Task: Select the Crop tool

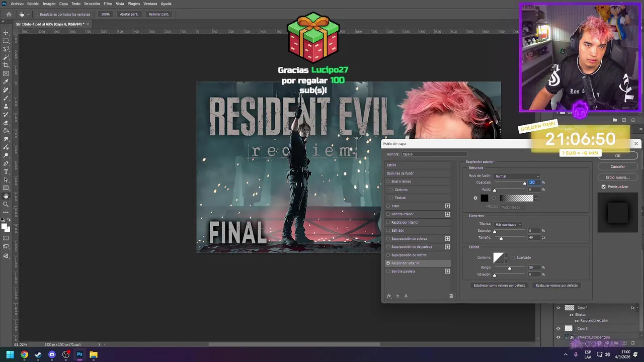Action: pyautogui.click(x=6, y=65)
